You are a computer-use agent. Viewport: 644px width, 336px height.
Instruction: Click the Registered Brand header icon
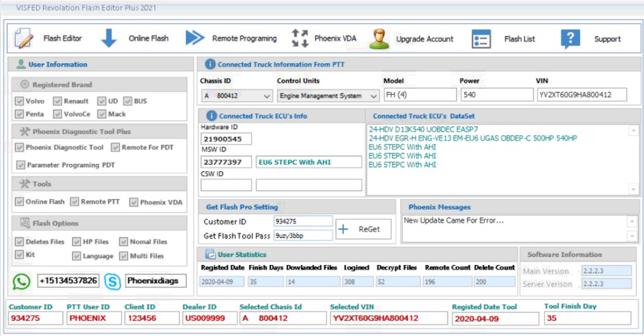point(25,84)
